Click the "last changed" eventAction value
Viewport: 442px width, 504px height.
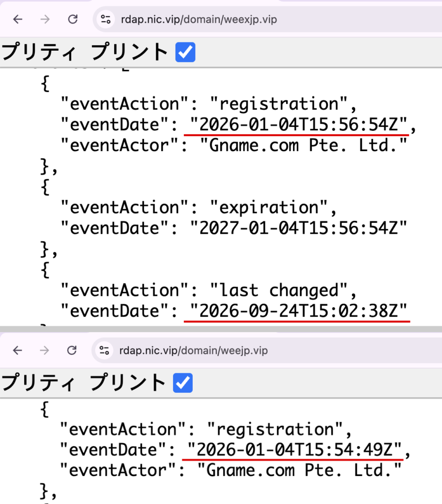pos(279,290)
